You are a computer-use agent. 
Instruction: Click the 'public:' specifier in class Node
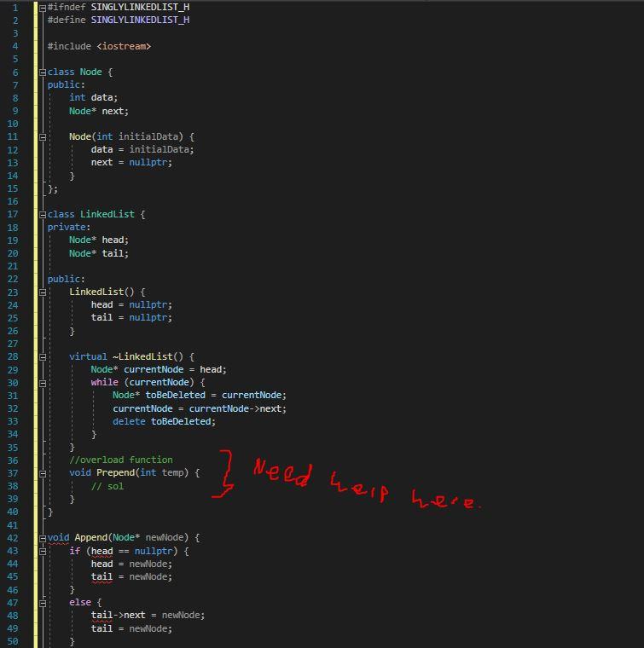(x=67, y=84)
